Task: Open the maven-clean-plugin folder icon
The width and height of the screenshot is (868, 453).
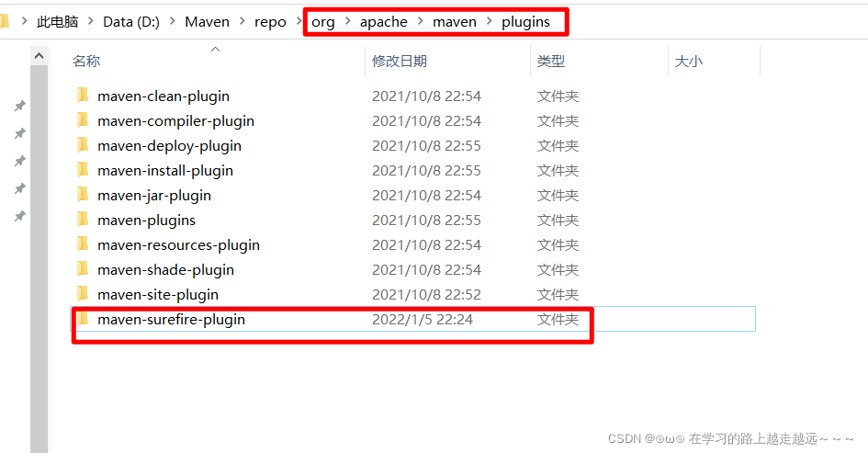Action: point(83,96)
